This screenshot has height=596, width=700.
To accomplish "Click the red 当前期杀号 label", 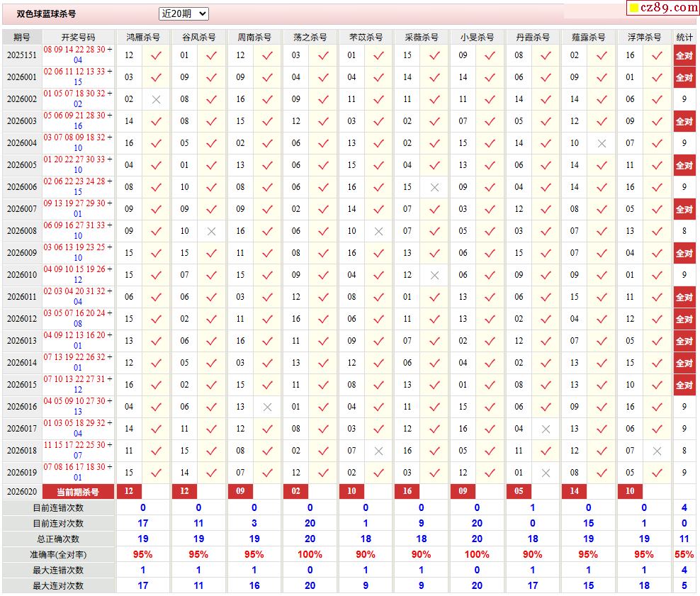I will 78,492.
